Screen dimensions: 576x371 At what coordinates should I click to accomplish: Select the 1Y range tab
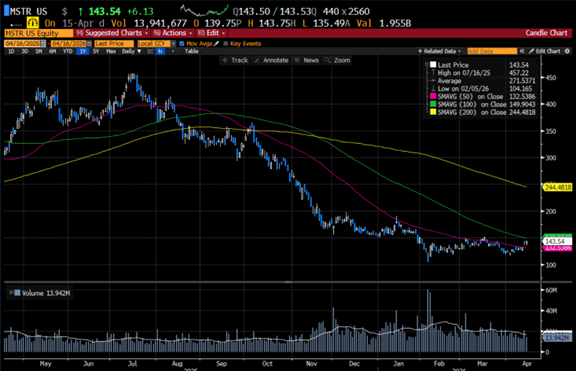(83, 51)
